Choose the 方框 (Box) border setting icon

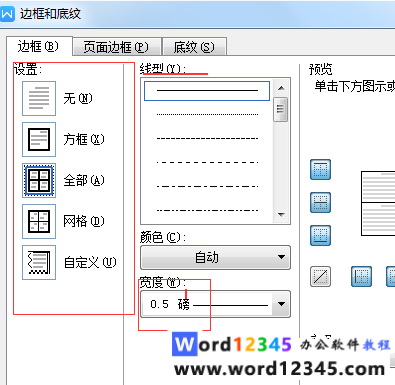39,139
